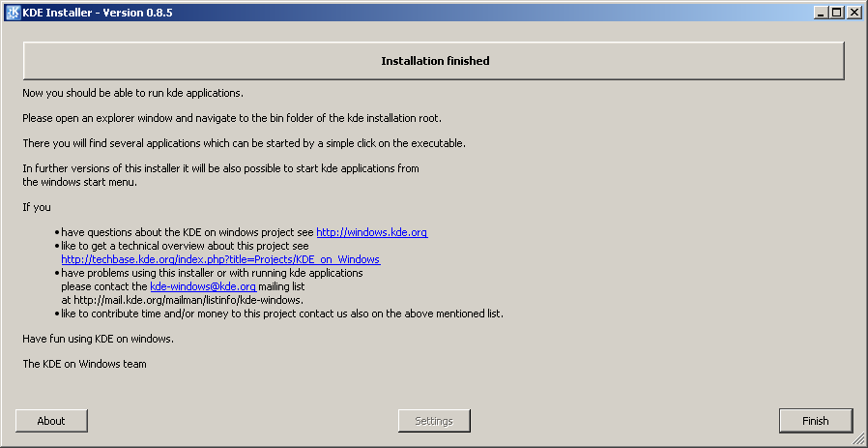Click the kde-windows@kde.org mailing list link
The height and width of the screenshot is (448, 868).
[x=203, y=286]
